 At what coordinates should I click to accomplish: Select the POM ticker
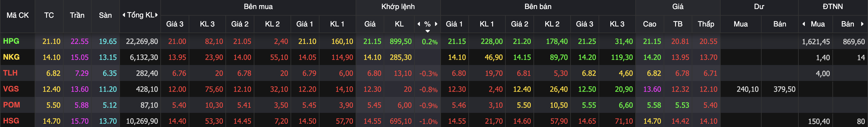pos(11,105)
